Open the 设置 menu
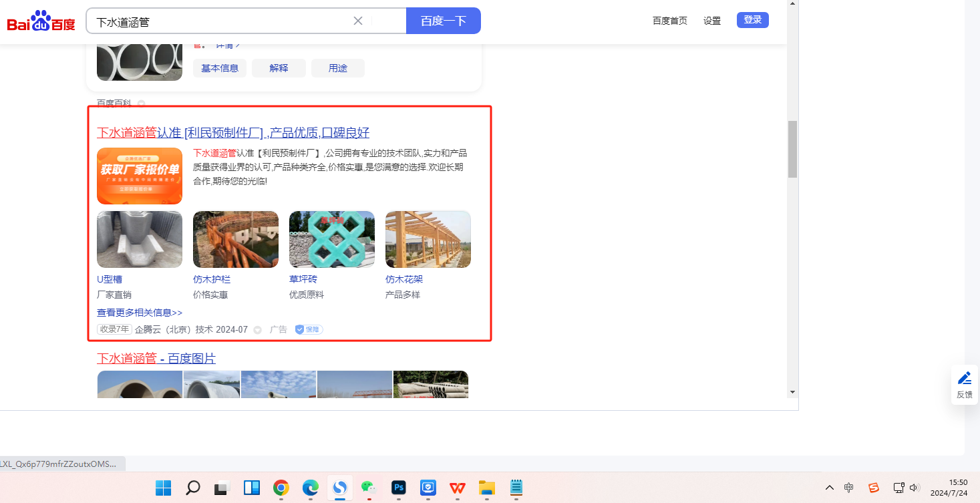This screenshot has height=503, width=980. 712,21
